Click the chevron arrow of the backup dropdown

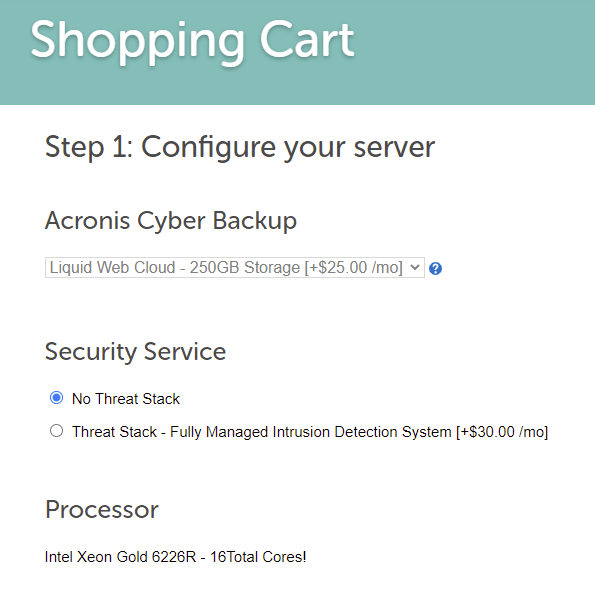[x=415, y=268]
